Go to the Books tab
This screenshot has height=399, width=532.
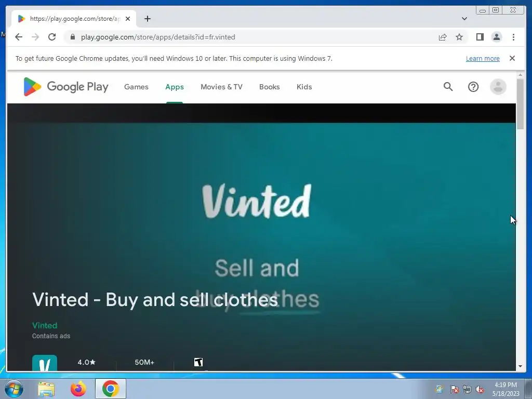(270, 87)
